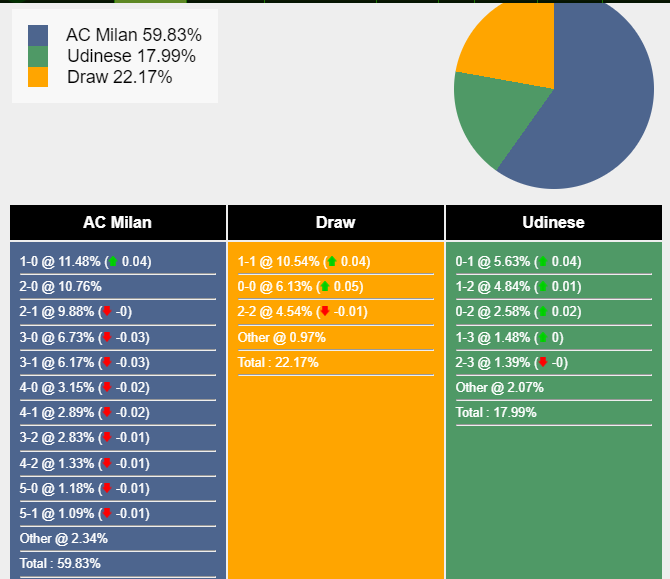
Task: Click the 2-0 @ 10.76% score row
Action: click(61, 287)
